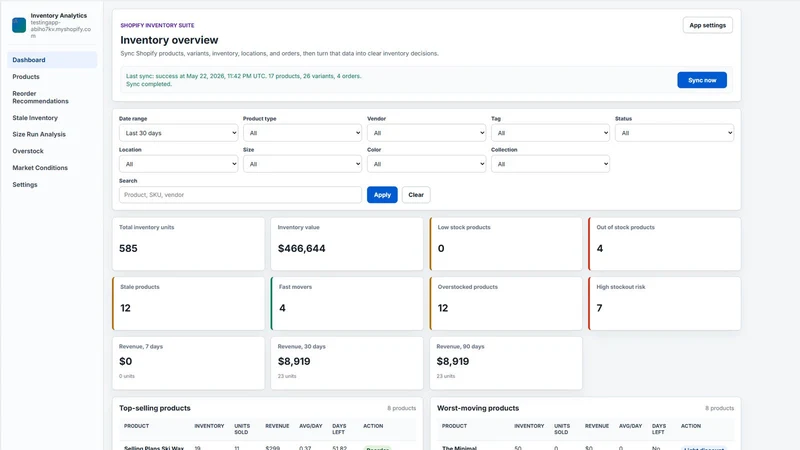
Task: Click the Sync now button
Action: pos(702,80)
